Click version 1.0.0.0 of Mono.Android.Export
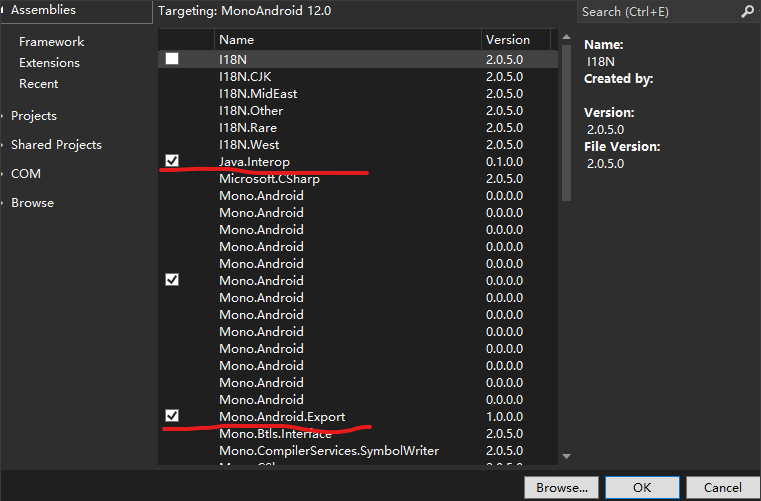This screenshot has width=761, height=501. pos(504,417)
